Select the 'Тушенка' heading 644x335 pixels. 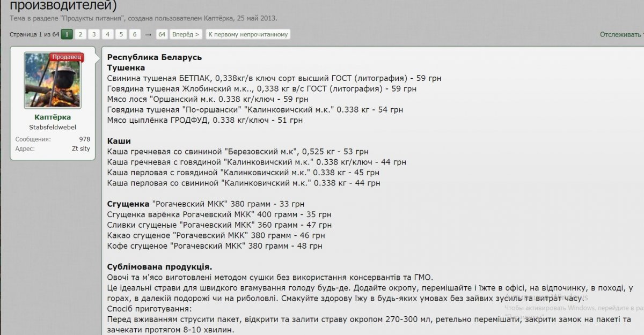pos(126,68)
